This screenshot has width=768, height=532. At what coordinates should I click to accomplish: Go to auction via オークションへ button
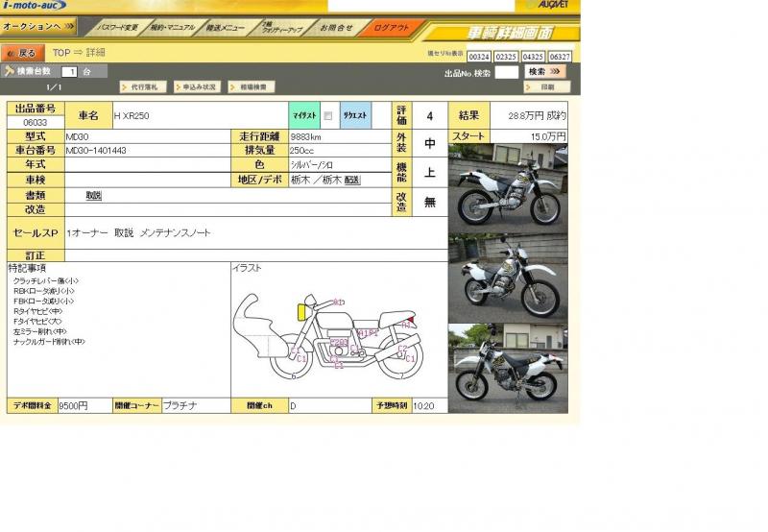(38, 27)
